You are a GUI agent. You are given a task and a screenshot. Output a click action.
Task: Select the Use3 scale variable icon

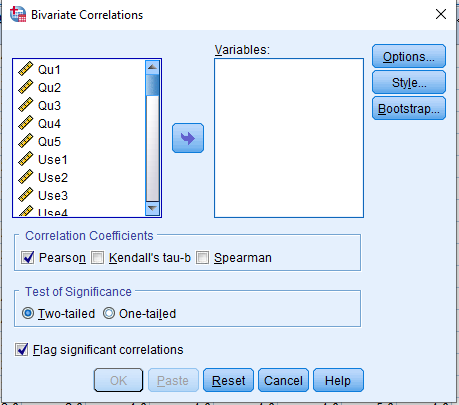coord(26,195)
